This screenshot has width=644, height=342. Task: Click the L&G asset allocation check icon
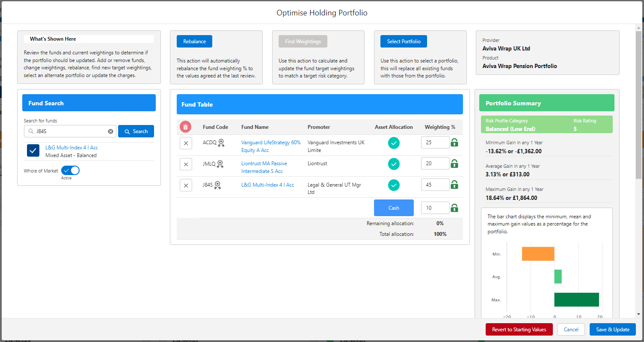click(x=394, y=185)
